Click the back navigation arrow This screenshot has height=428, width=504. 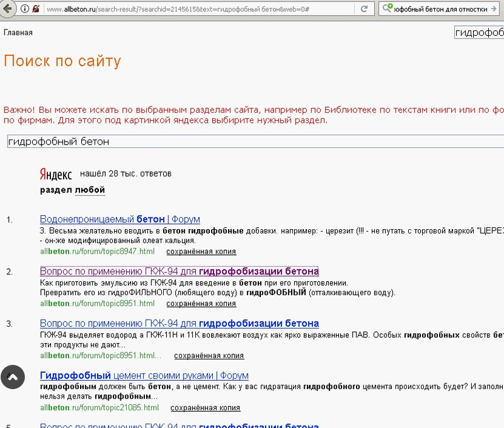(x=8, y=9)
